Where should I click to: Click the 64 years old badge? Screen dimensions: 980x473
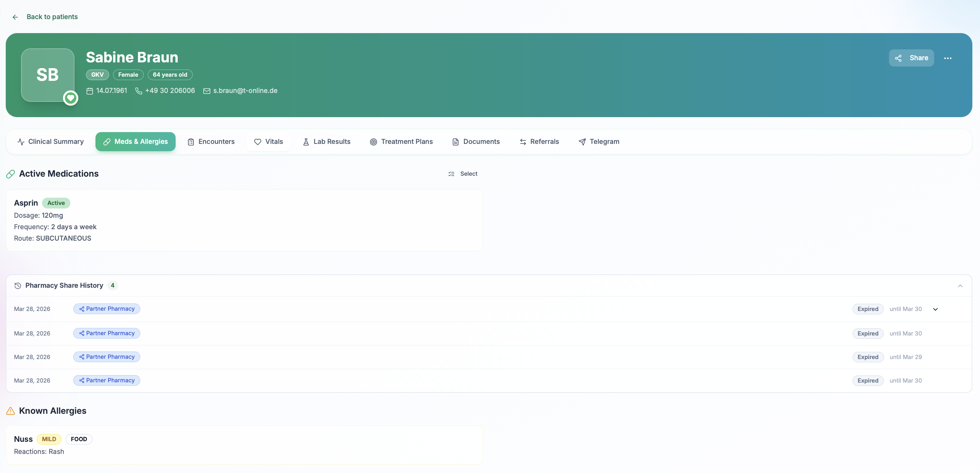[x=170, y=74]
